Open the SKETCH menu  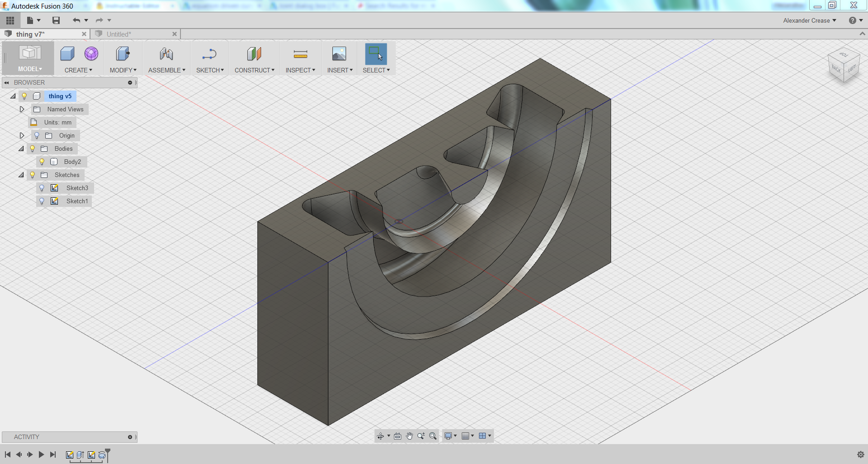coord(210,70)
